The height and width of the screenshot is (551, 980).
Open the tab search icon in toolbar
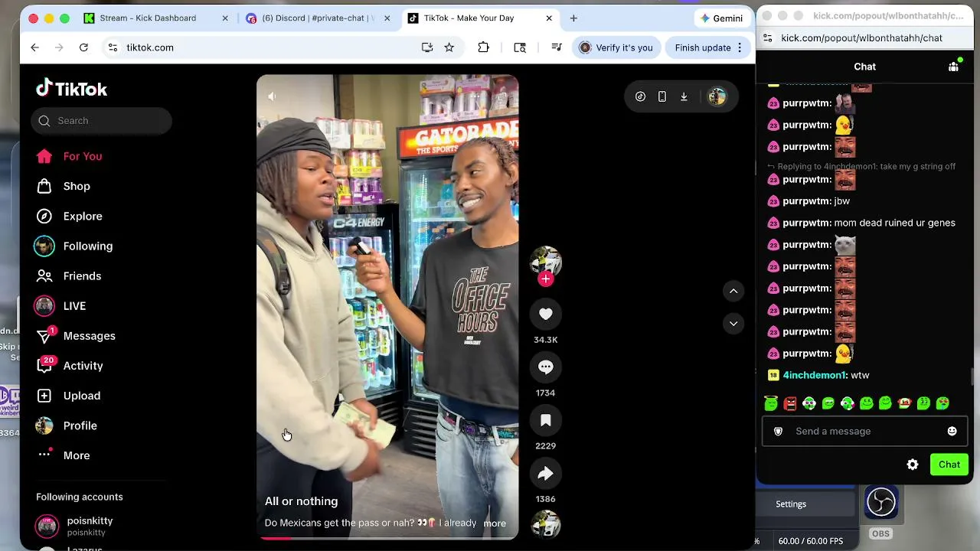[520, 47]
